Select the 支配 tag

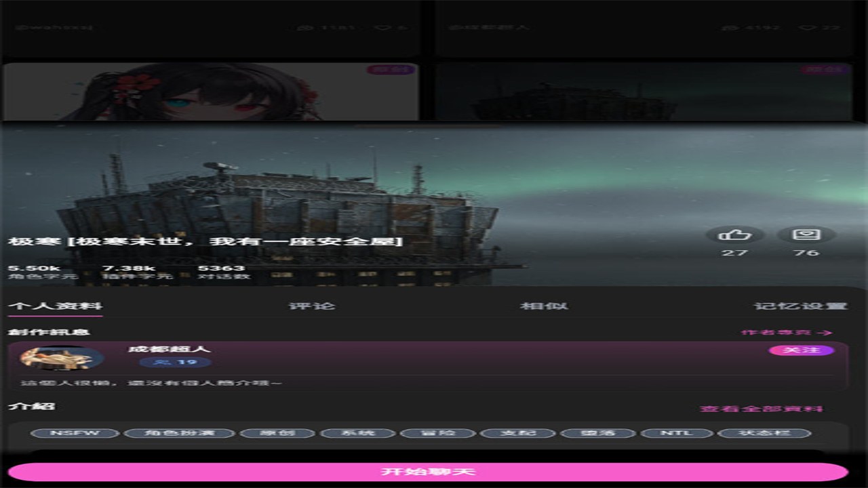click(517, 433)
